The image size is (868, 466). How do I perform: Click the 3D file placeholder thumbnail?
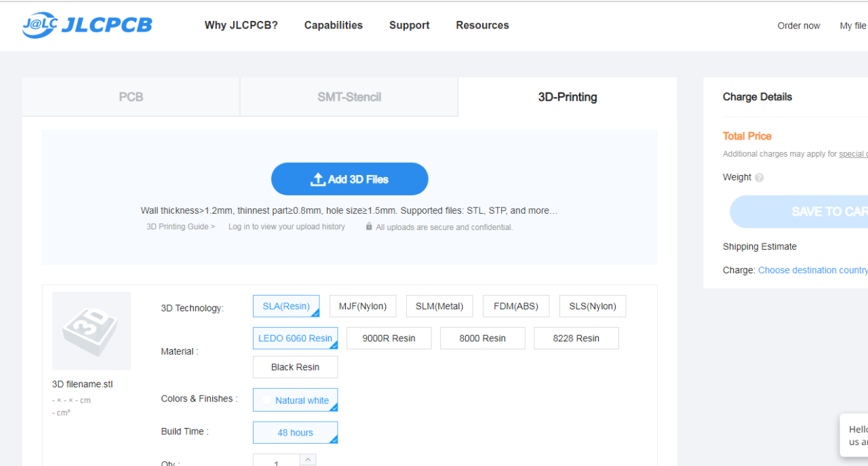tap(92, 331)
